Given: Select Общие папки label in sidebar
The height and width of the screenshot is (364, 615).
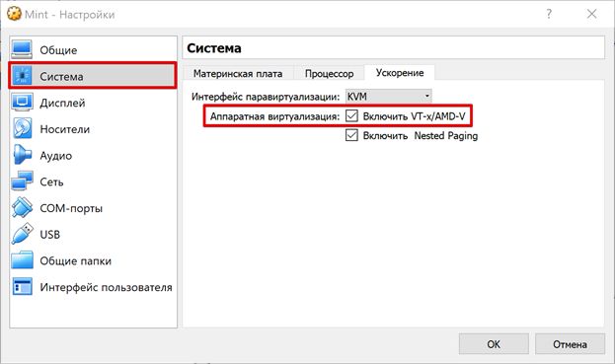Looking at the screenshot, I should click(x=75, y=261).
